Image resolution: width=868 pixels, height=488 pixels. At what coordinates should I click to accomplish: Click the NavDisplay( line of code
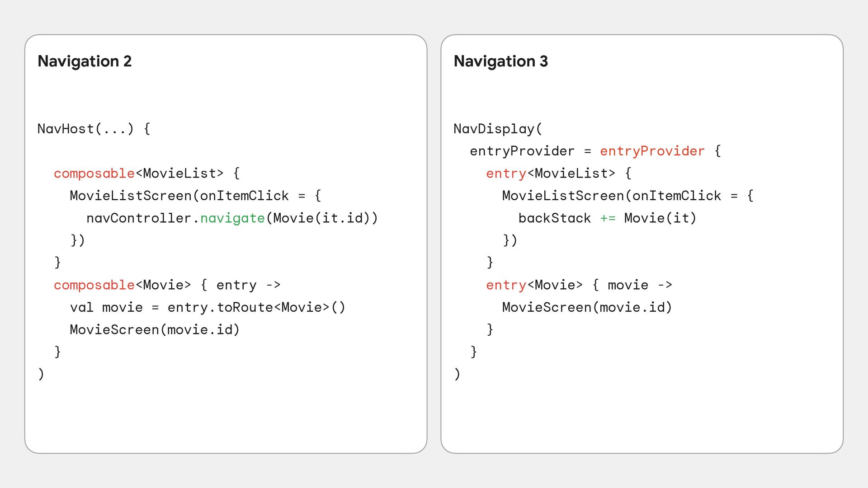[x=498, y=129]
